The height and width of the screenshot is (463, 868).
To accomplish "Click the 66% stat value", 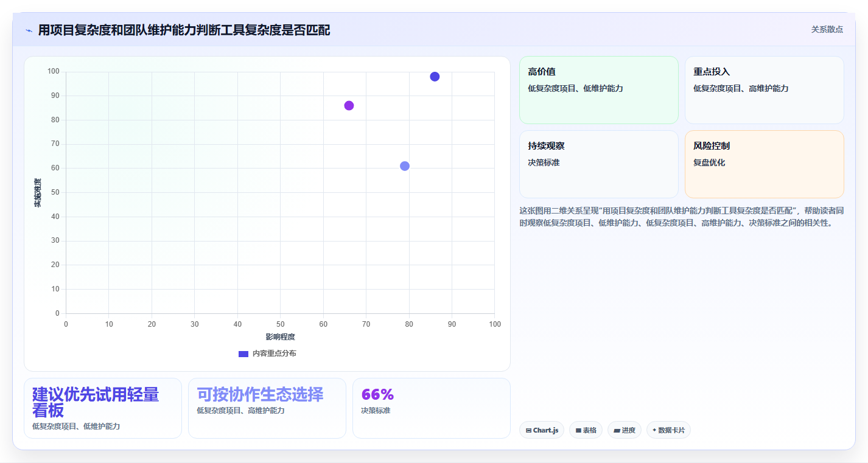I will pos(377,394).
